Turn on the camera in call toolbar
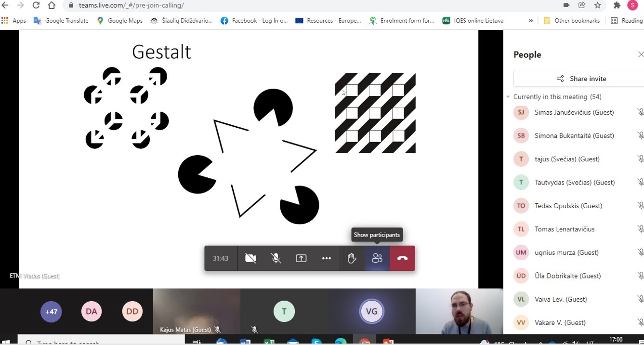This screenshot has width=644, height=345. pyautogui.click(x=250, y=258)
